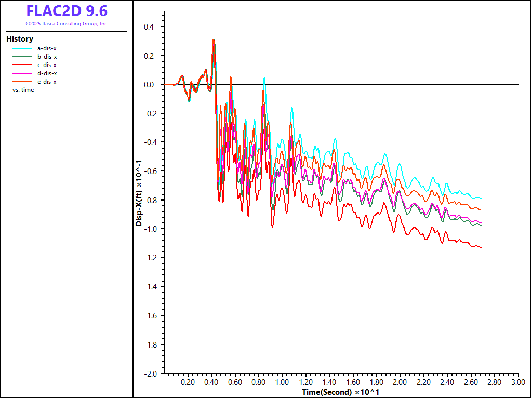Select the d-dis-x legend label
The height and width of the screenshot is (399, 532).
(47, 73)
